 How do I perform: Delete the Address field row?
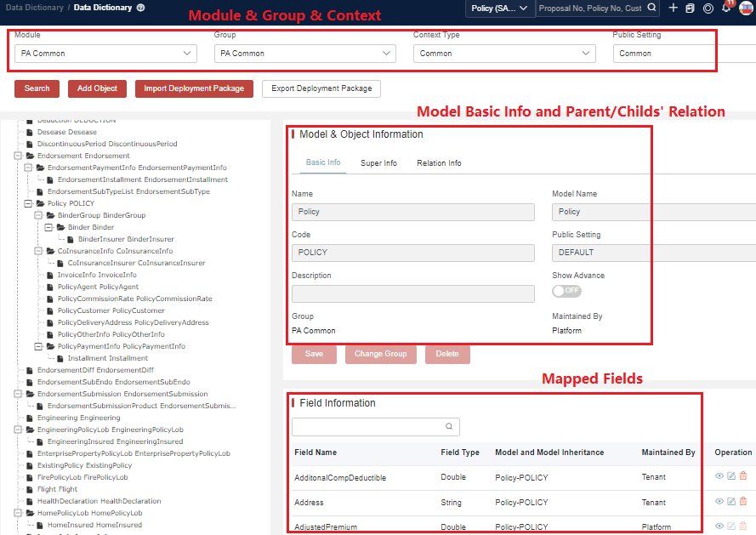[742, 502]
